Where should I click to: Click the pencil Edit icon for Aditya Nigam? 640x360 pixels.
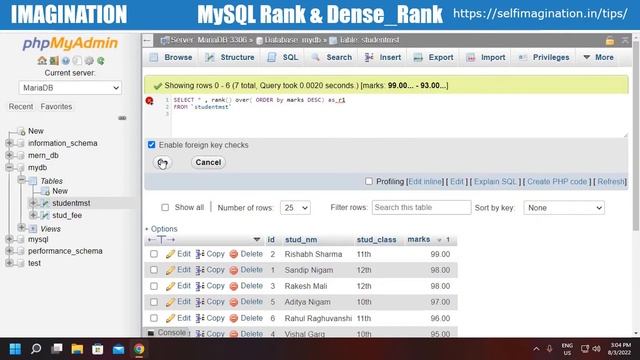click(x=170, y=302)
